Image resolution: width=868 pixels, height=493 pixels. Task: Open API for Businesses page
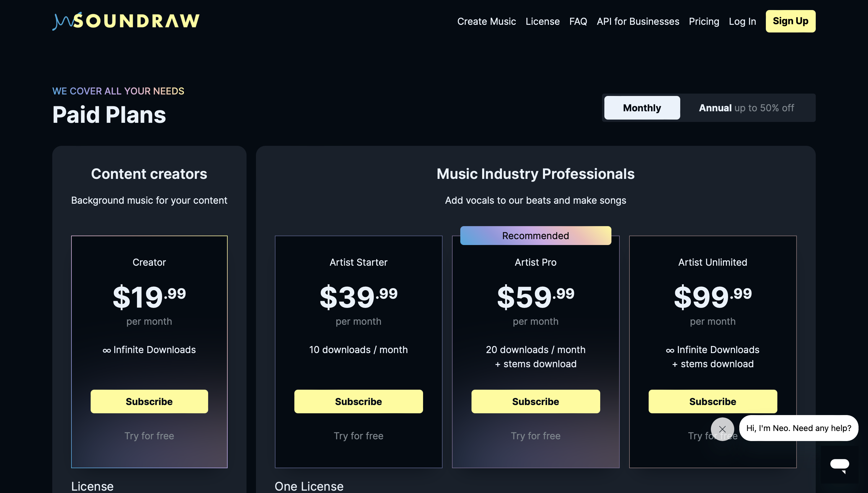[637, 21]
